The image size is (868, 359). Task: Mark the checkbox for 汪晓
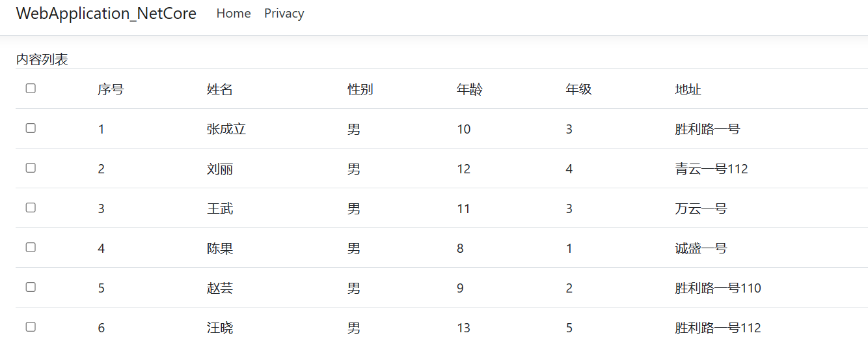pyautogui.click(x=31, y=327)
